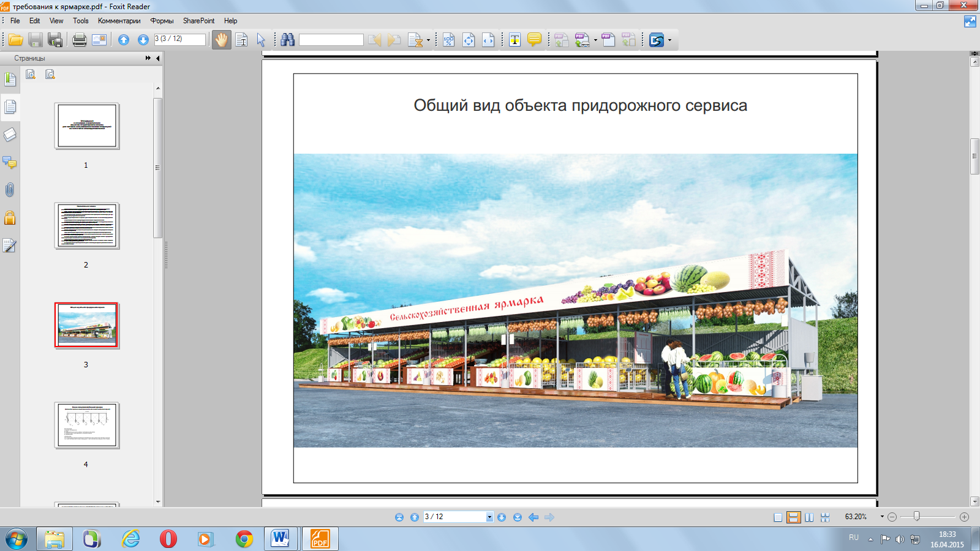Add a yellow Note comment
The width and height of the screenshot is (980, 551).
[534, 40]
